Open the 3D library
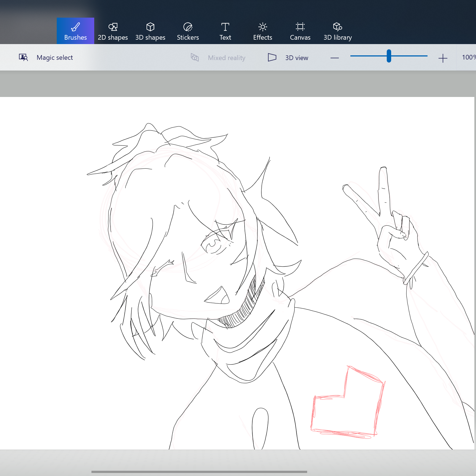This screenshot has width=476, height=476. pyautogui.click(x=338, y=31)
